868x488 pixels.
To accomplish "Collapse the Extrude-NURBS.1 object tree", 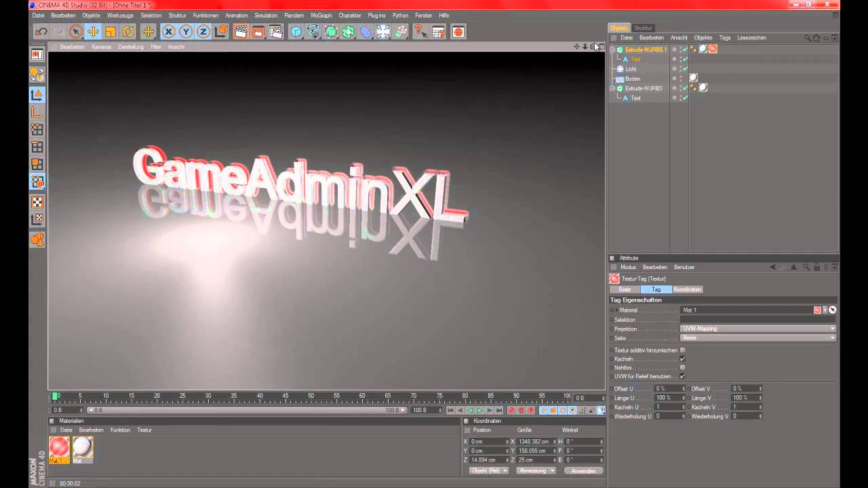I will (x=612, y=49).
